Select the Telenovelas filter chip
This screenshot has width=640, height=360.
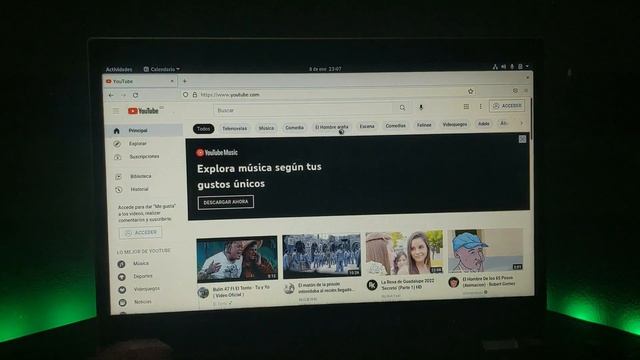(234, 129)
